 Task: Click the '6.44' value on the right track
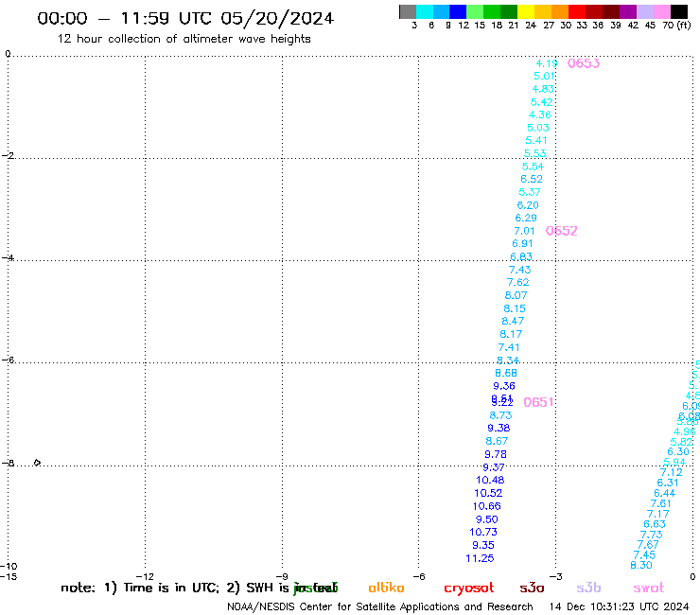[x=665, y=493]
